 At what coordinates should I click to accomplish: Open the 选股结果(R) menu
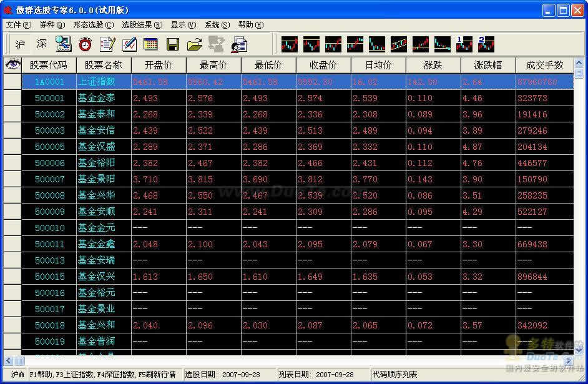pos(142,25)
